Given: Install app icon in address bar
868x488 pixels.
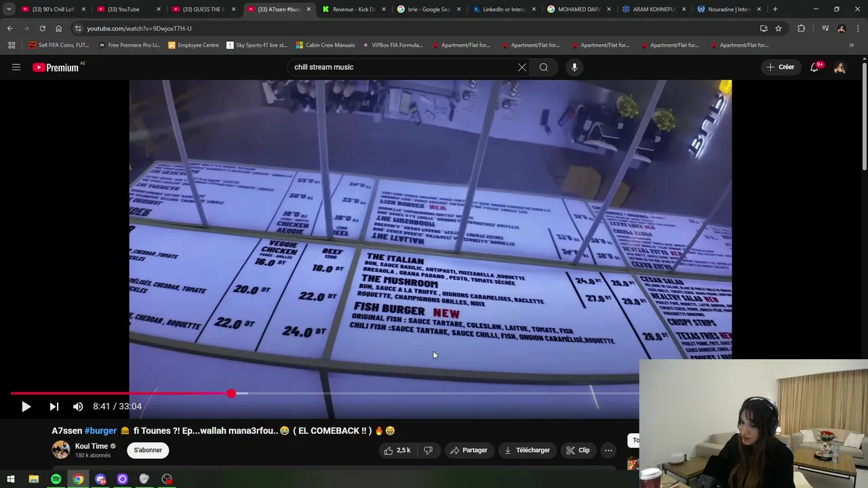Looking at the screenshot, I should click(764, 28).
